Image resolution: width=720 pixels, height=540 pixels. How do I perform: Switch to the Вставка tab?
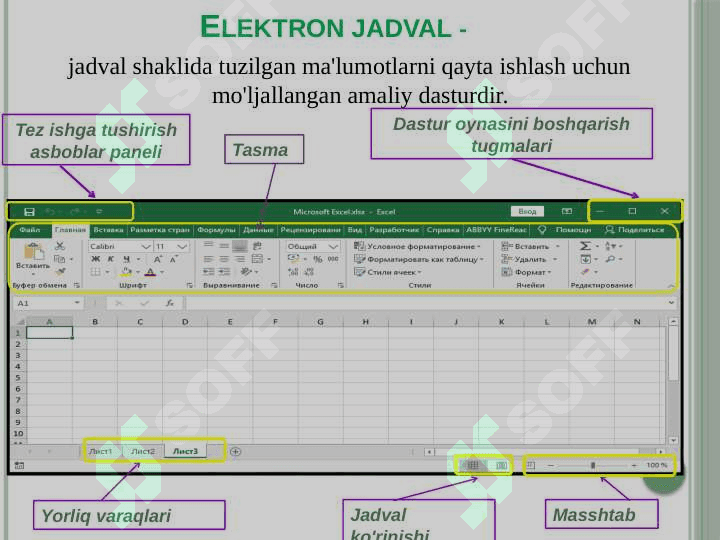[108, 230]
